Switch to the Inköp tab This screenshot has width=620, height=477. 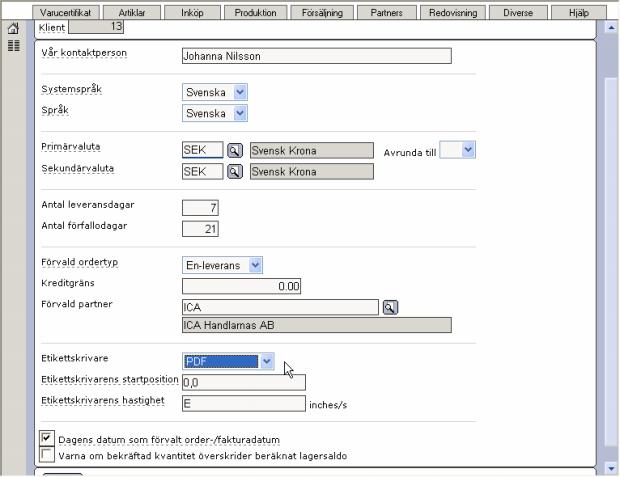[x=192, y=13]
